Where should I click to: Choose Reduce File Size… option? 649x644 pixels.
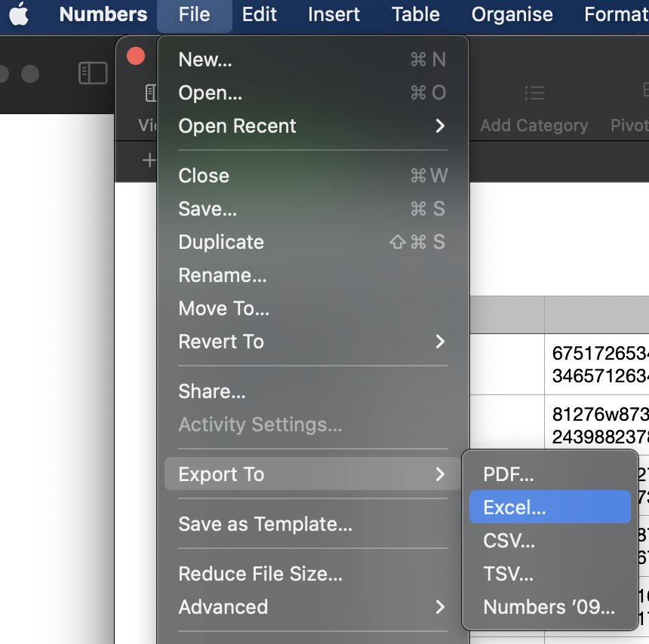(313, 574)
